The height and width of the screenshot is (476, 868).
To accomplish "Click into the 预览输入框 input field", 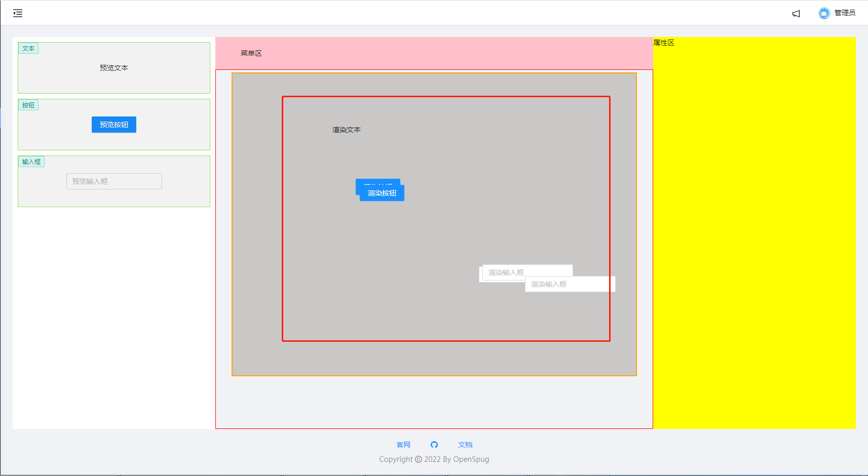I will (x=114, y=181).
